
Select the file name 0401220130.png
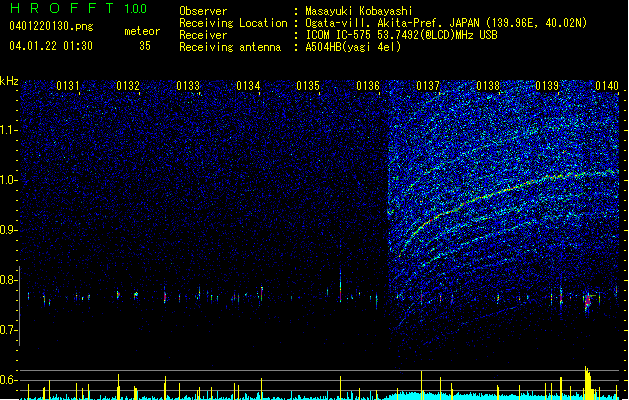51,26
